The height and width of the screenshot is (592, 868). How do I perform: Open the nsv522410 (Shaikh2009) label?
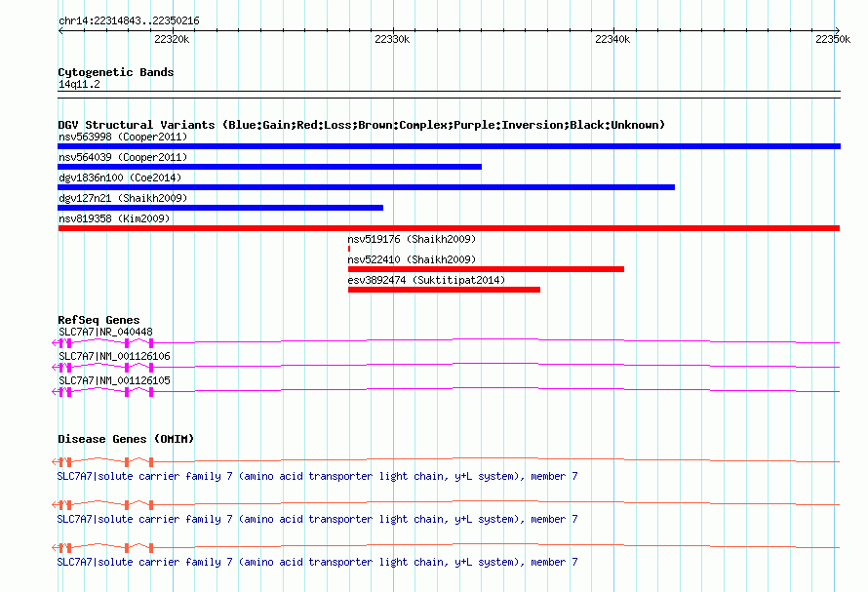point(412,259)
